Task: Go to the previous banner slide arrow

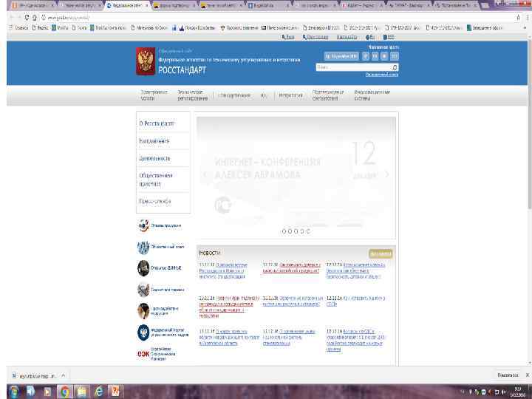Action: point(205,174)
